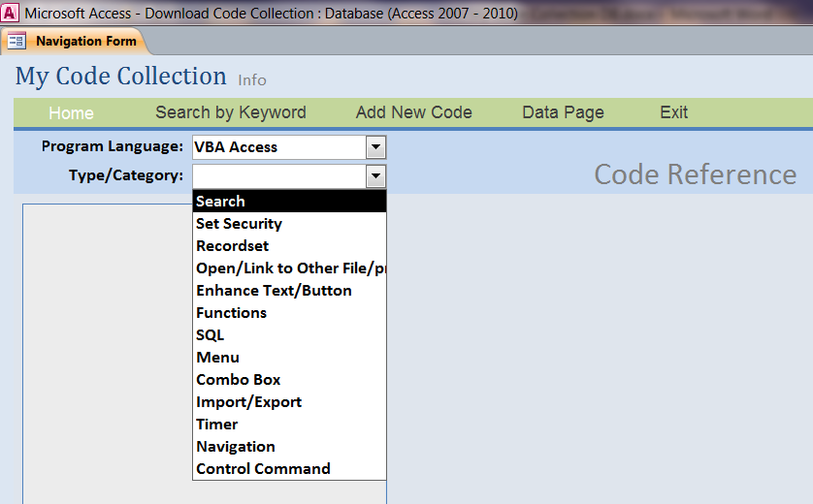Screen dimensions: 813x504
Task: Click the Exit navigation tab
Action: tap(673, 112)
